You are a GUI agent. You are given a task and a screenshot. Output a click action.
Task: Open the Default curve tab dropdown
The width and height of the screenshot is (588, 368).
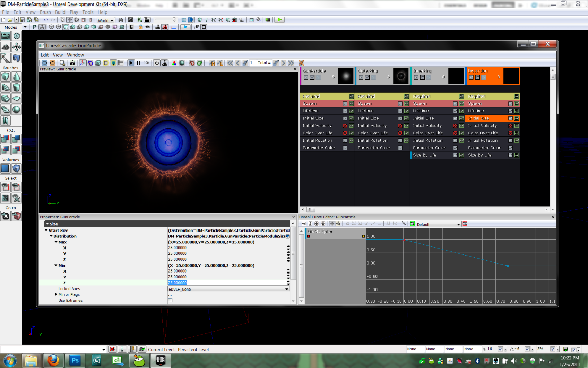(458, 225)
